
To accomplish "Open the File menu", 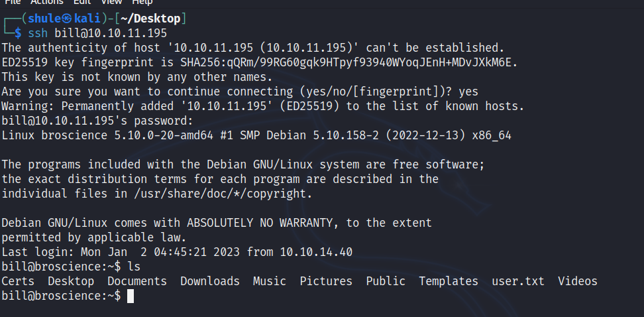I will tap(13, 3).
